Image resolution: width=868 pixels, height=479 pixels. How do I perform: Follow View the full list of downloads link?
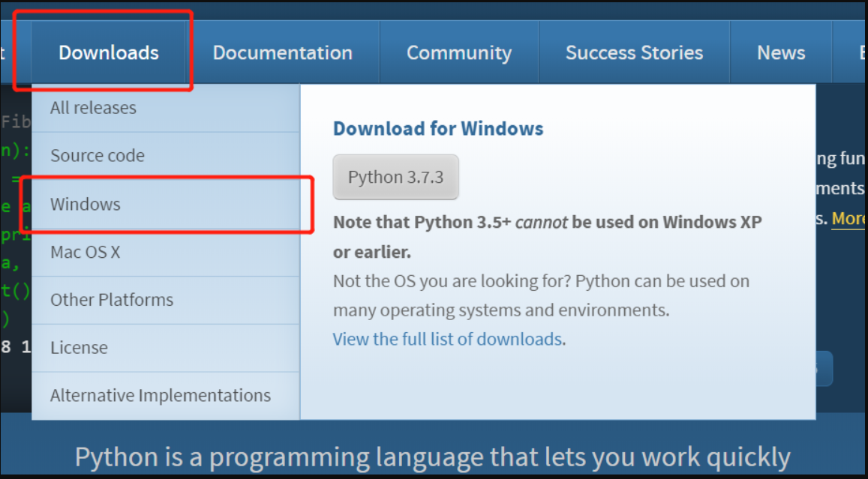click(x=447, y=339)
